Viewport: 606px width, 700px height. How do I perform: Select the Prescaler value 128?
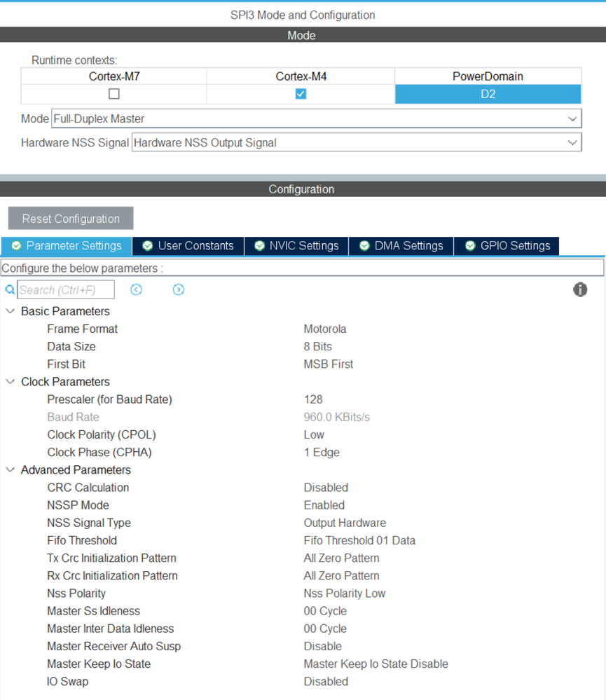tap(313, 399)
